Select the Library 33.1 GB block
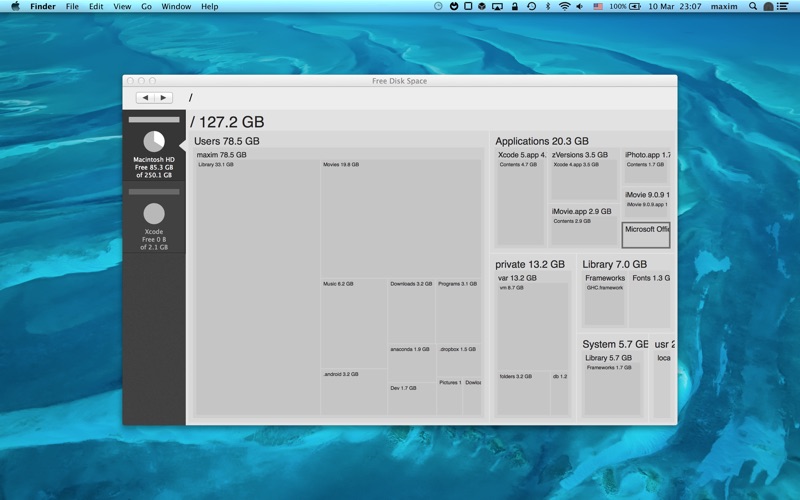The image size is (800, 500). point(258,288)
